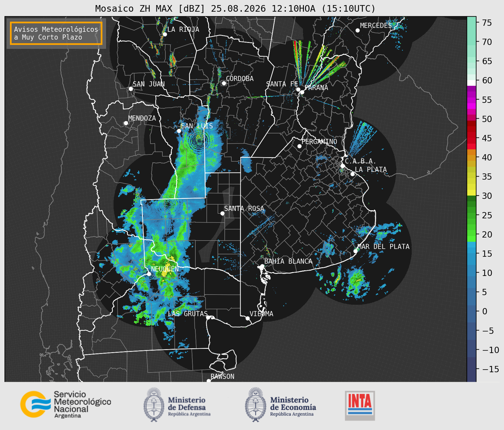504x430 pixels.
Task: Click the Ministerio de Economía emblem
Action: tap(255, 405)
